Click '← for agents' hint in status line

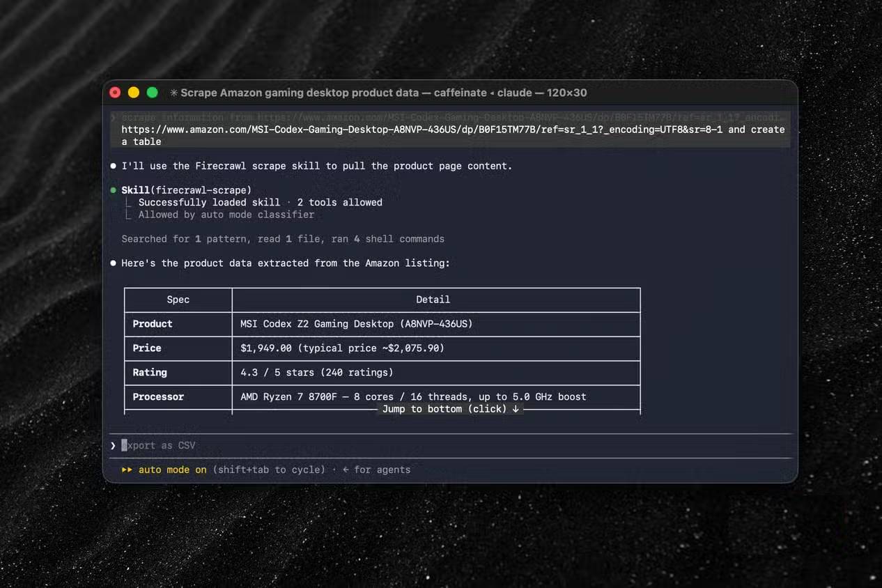pos(376,470)
